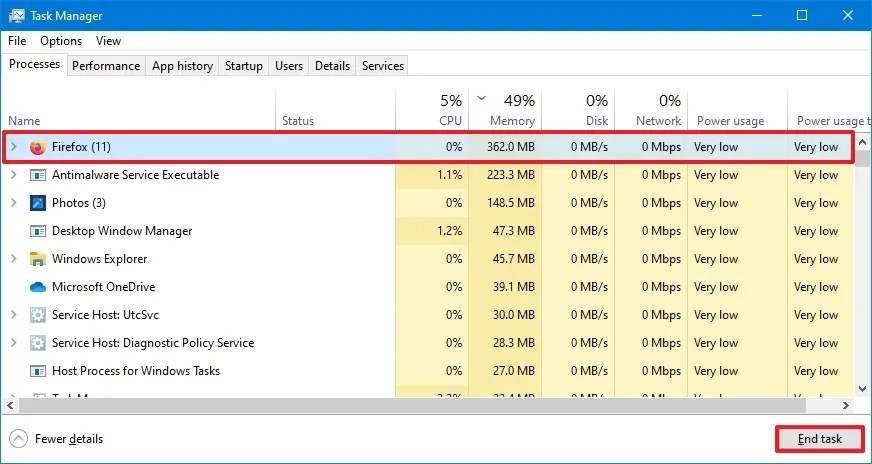This screenshot has height=464, width=872.
Task: Click the Host Process for Windows Tasks icon
Action: (x=38, y=371)
